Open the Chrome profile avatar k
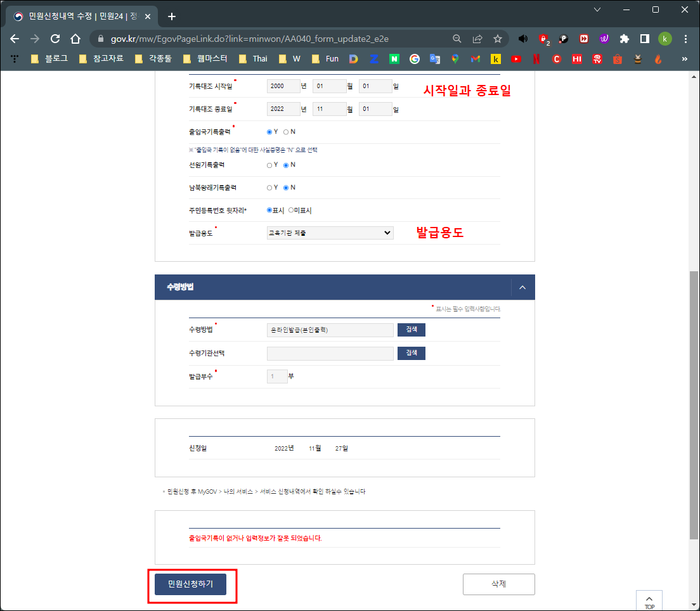 [x=664, y=39]
